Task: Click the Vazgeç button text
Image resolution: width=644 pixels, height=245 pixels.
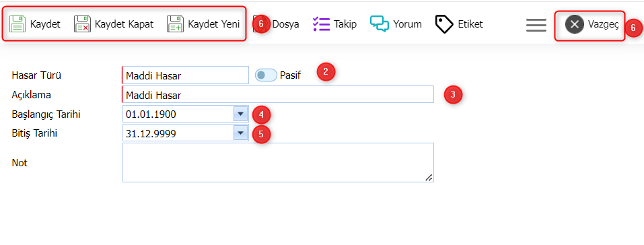Action: tap(604, 24)
